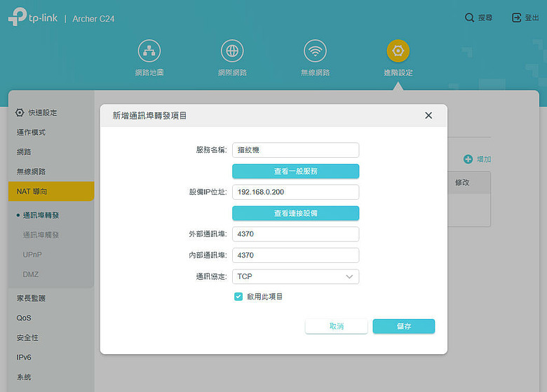The width and height of the screenshot is (547, 392).
Task: Toggle the 啟用此項目 checkbox
Action: pos(238,297)
